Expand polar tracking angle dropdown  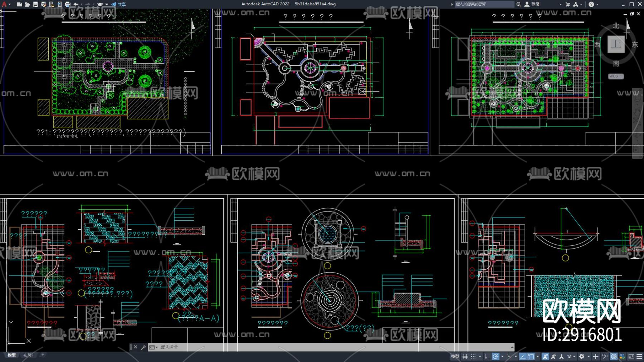click(x=502, y=356)
